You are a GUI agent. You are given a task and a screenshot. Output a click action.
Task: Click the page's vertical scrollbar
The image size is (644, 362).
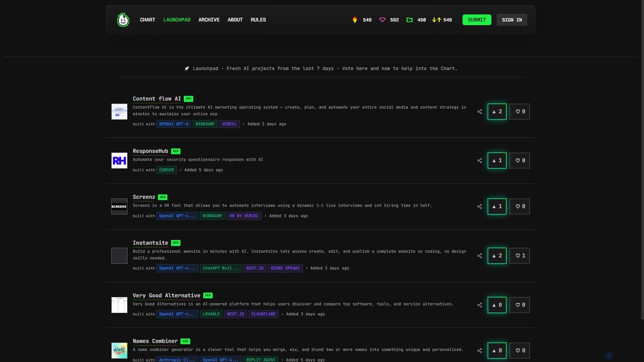(642, 159)
